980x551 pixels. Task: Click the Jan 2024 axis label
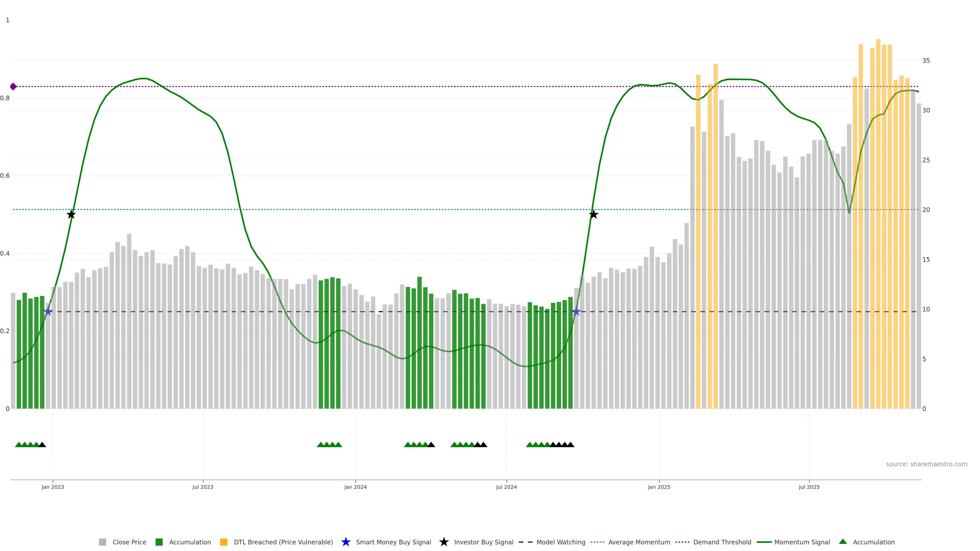pos(355,487)
